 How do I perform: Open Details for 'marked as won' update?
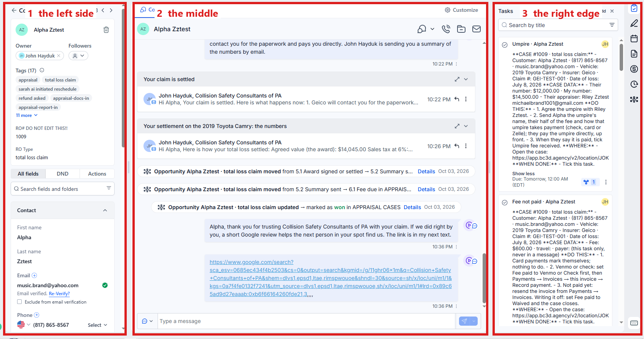pos(412,207)
